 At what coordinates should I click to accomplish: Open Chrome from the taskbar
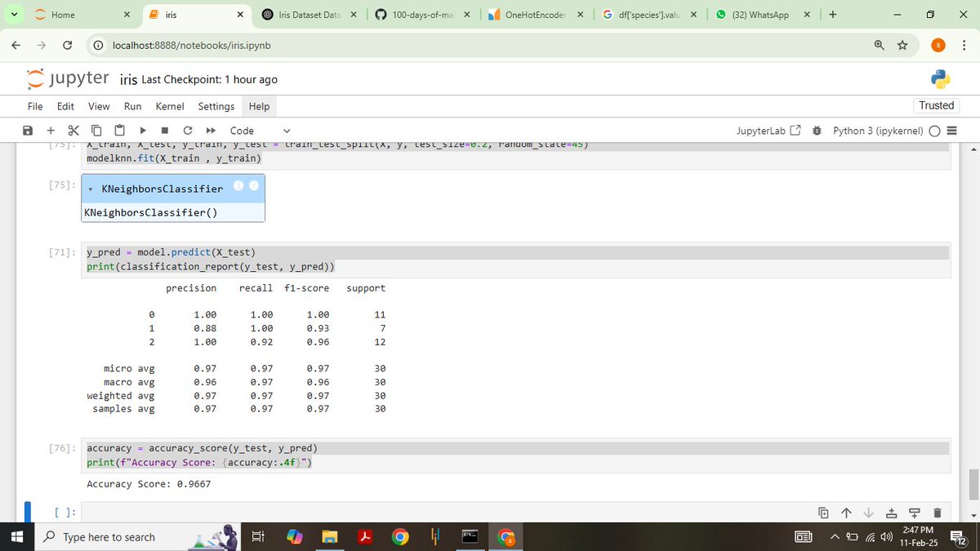coord(399,536)
